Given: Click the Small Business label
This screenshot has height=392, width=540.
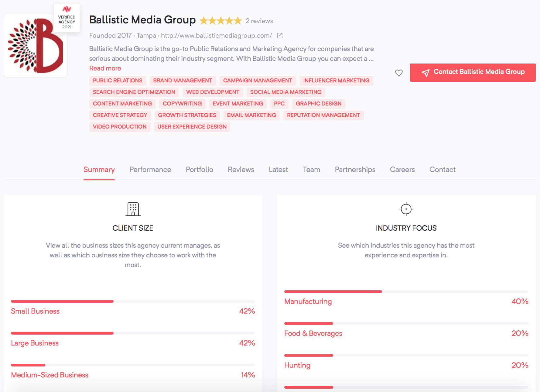Looking at the screenshot, I should [35, 311].
